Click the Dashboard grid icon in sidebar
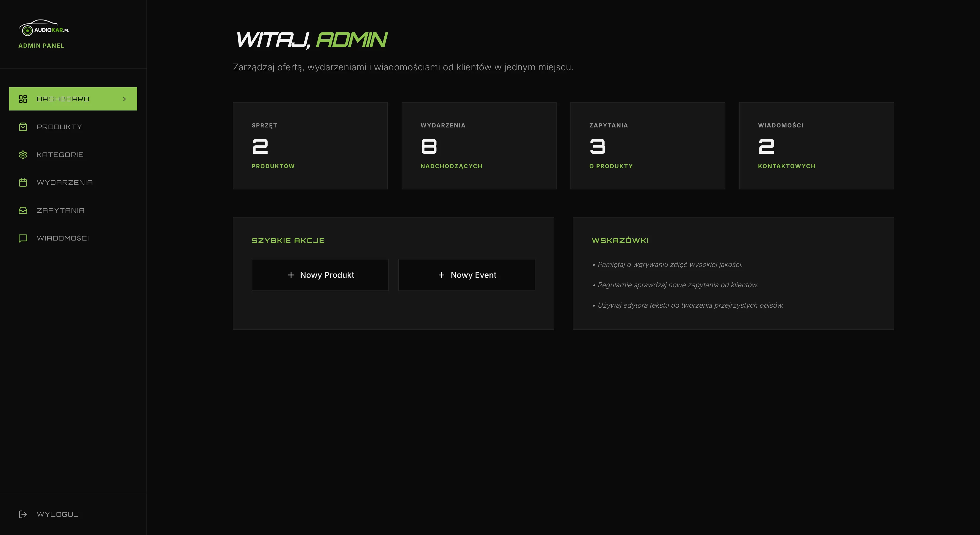The image size is (980, 535). (x=23, y=99)
